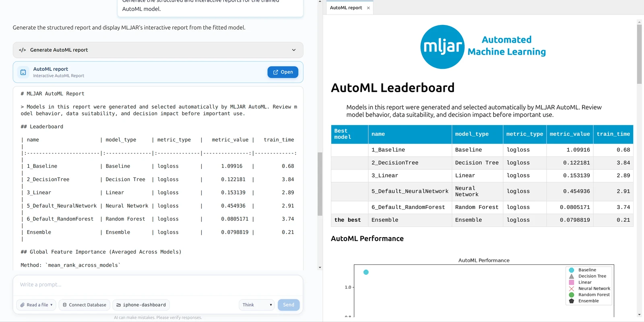Click the scroll up arrow of chat panel
Image resolution: width=644 pixels, height=322 pixels.
click(320, 2)
